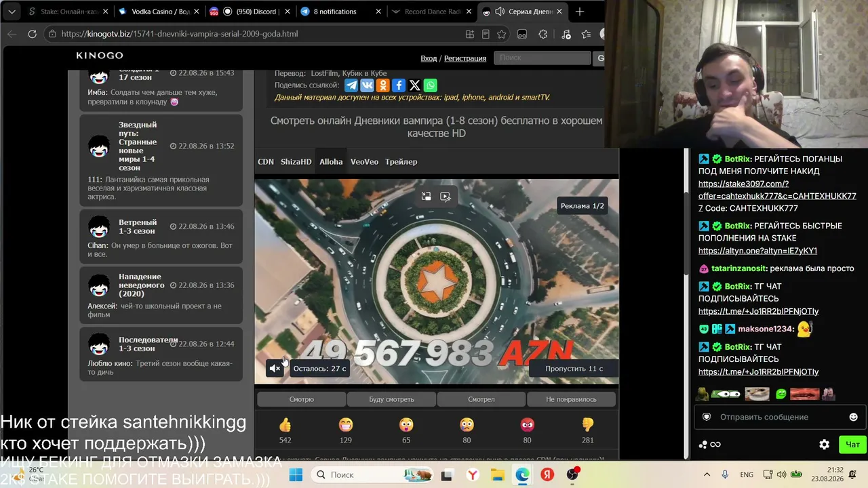This screenshot has width=868, height=488.
Task: Add page to favorites star icon
Action: click(501, 34)
